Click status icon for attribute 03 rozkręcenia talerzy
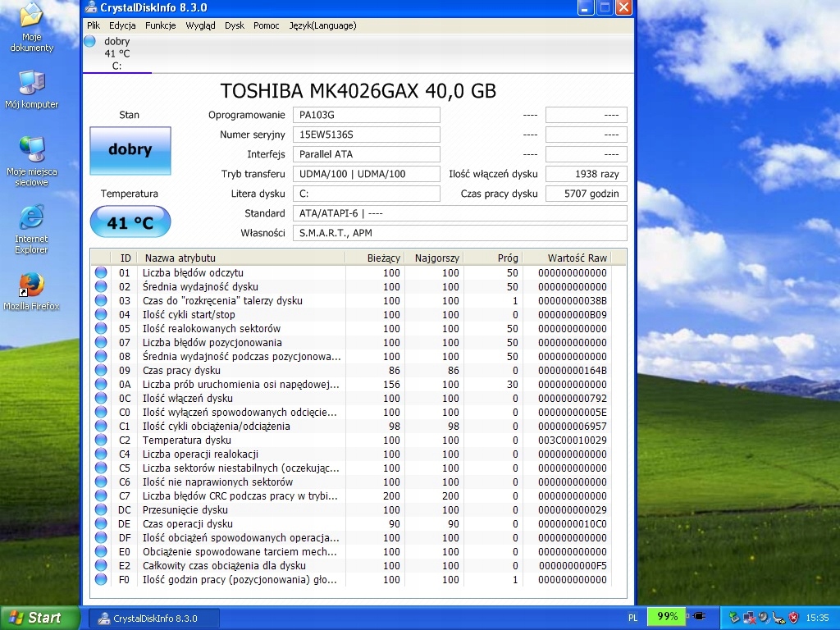This screenshot has height=630, width=840. pos(101,300)
